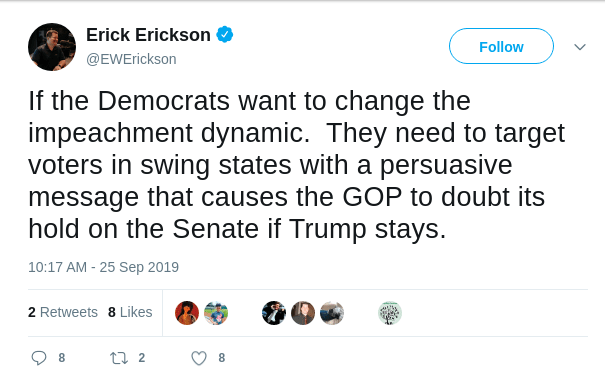Open liker avatar of man in suit
The width and height of the screenshot is (605, 390).
pos(274,313)
